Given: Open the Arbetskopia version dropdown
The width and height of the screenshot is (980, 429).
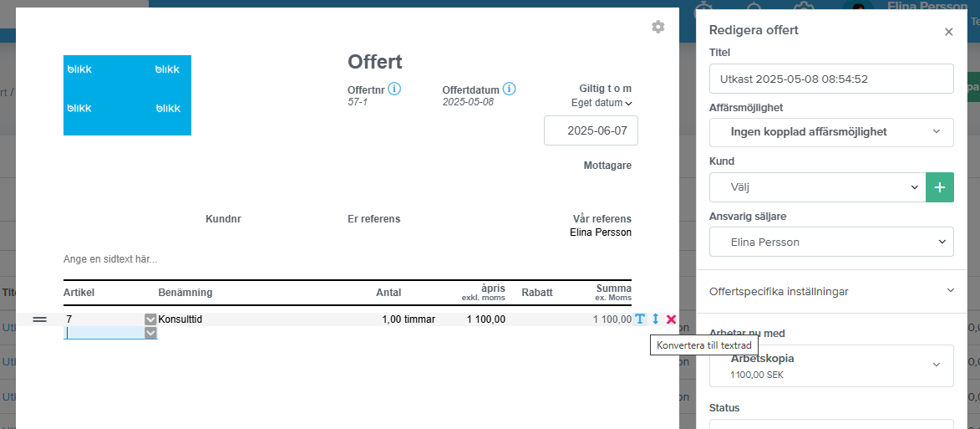Looking at the screenshot, I should 831,365.
